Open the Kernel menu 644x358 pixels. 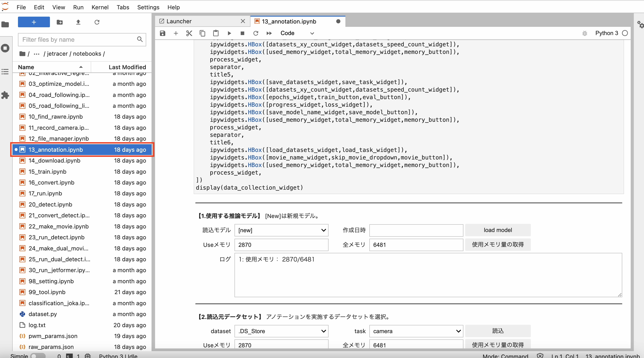pos(100,7)
